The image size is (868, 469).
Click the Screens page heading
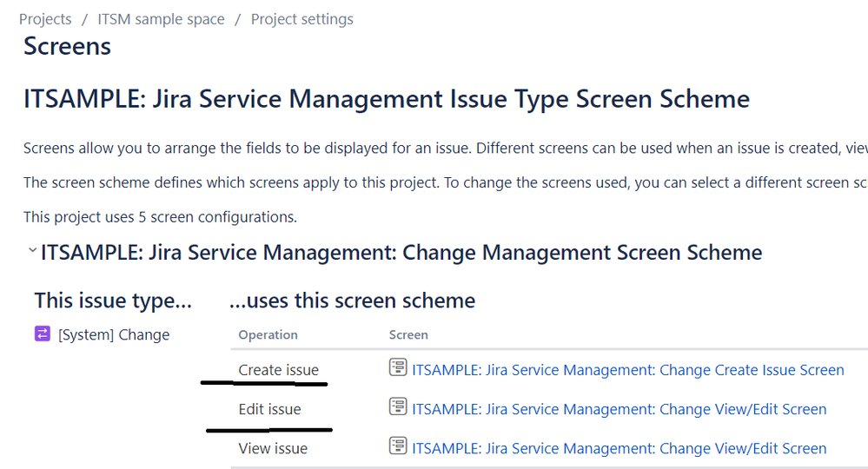click(67, 46)
